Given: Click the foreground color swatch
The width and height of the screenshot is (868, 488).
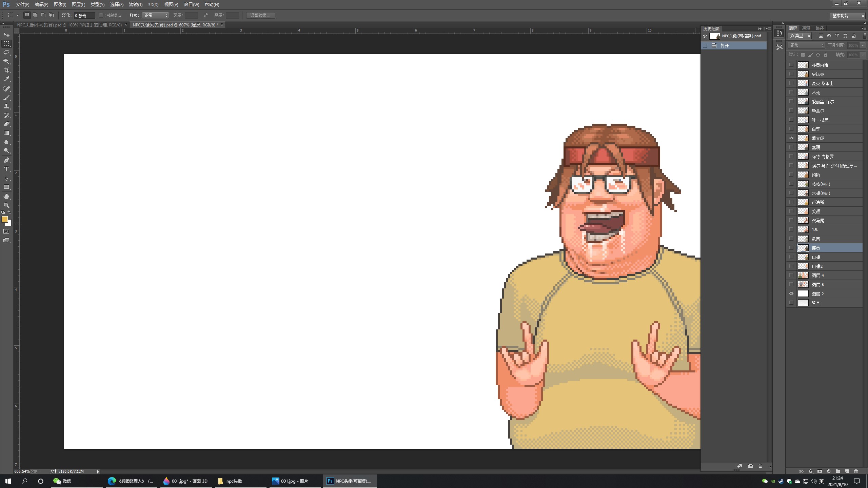Looking at the screenshot, I should click(x=4, y=219).
